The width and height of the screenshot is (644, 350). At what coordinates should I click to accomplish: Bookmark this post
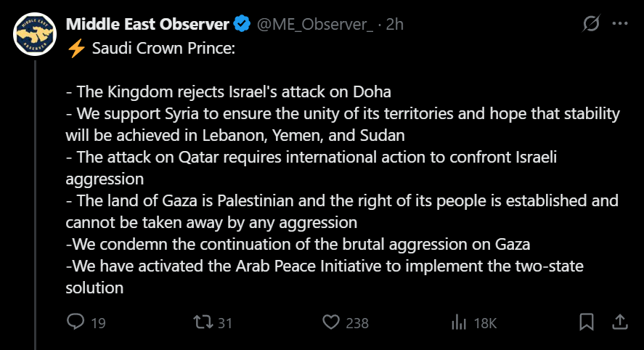587,322
